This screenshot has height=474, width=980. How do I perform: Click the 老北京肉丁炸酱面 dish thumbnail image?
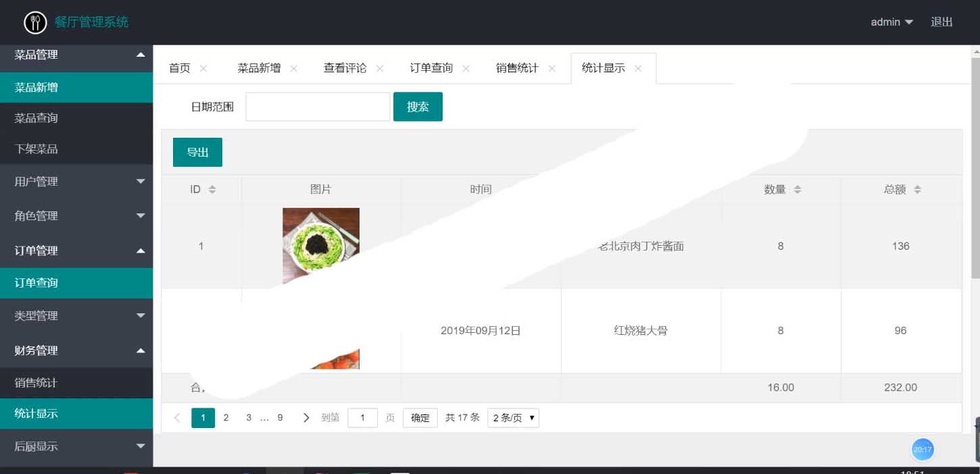320,240
